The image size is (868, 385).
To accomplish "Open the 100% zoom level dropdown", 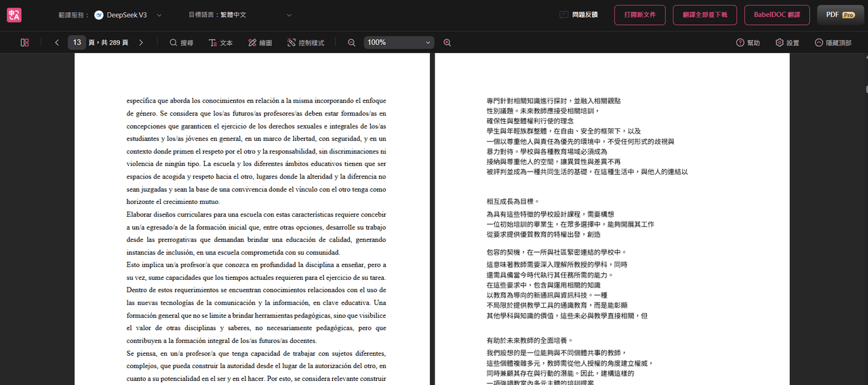I will coord(399,43).
